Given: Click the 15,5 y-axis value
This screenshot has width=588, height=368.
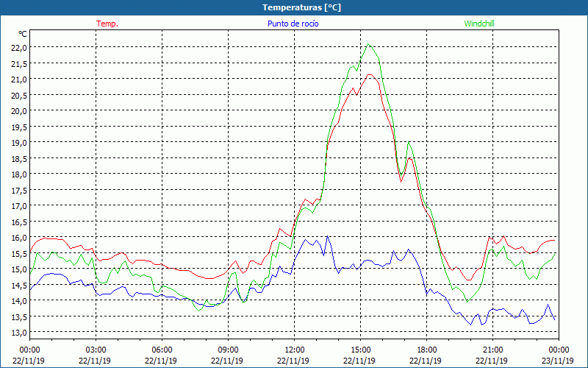Looking at the screenshot, I should tap(19, 254).
